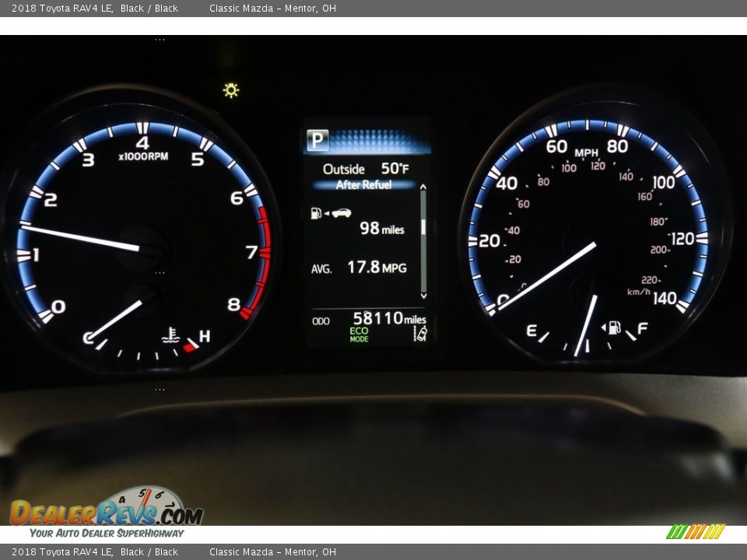This screenshot has height=560, width=747.
Task: Click the fuel pump range icon
Action: [316, 213]
